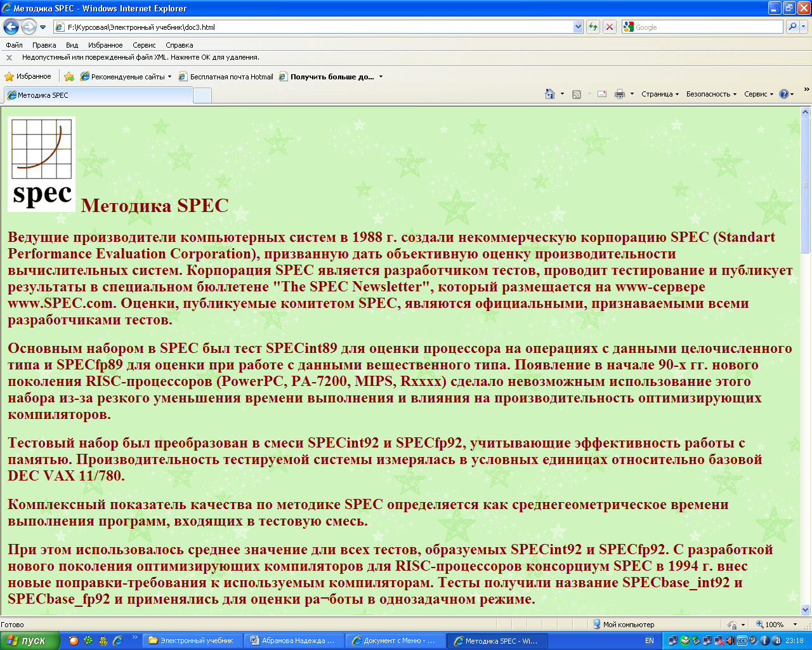Launch the green flower quick launch icon
Viewport: 812px width, 650px height.
88,640
